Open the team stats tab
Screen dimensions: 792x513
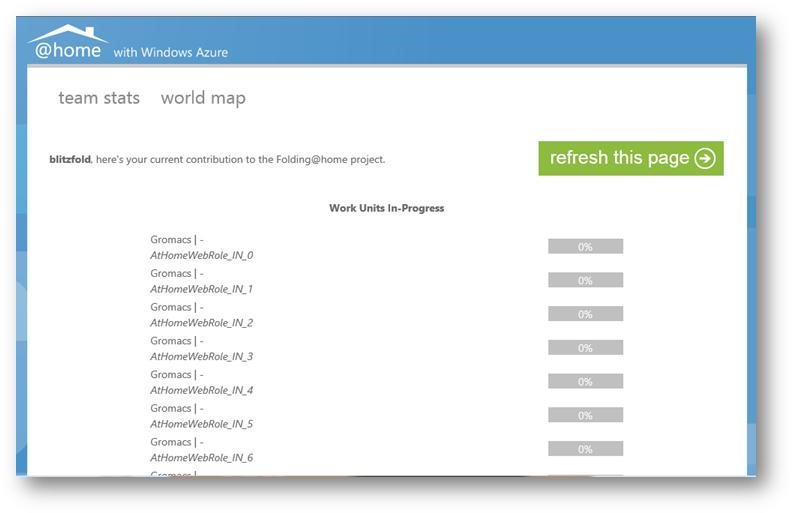99,97
